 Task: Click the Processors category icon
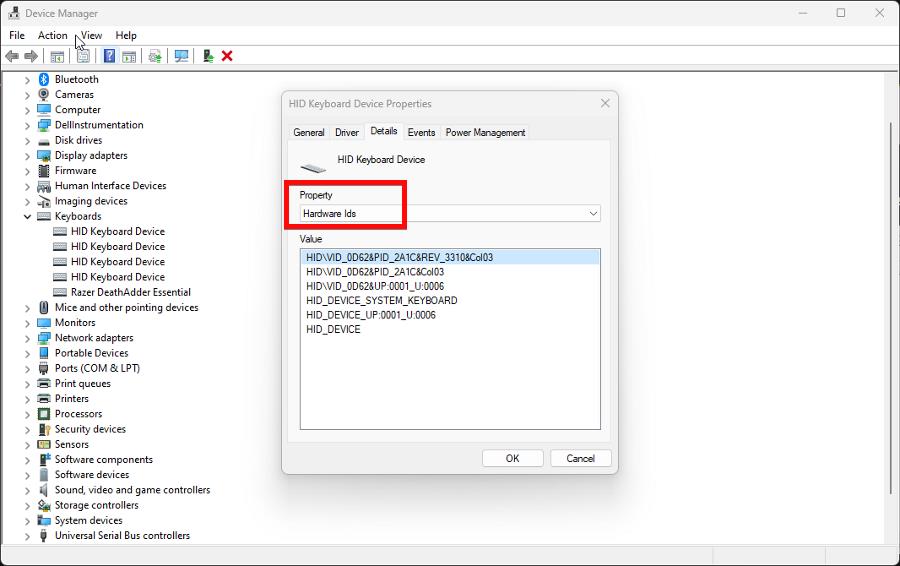coord(44,414)
